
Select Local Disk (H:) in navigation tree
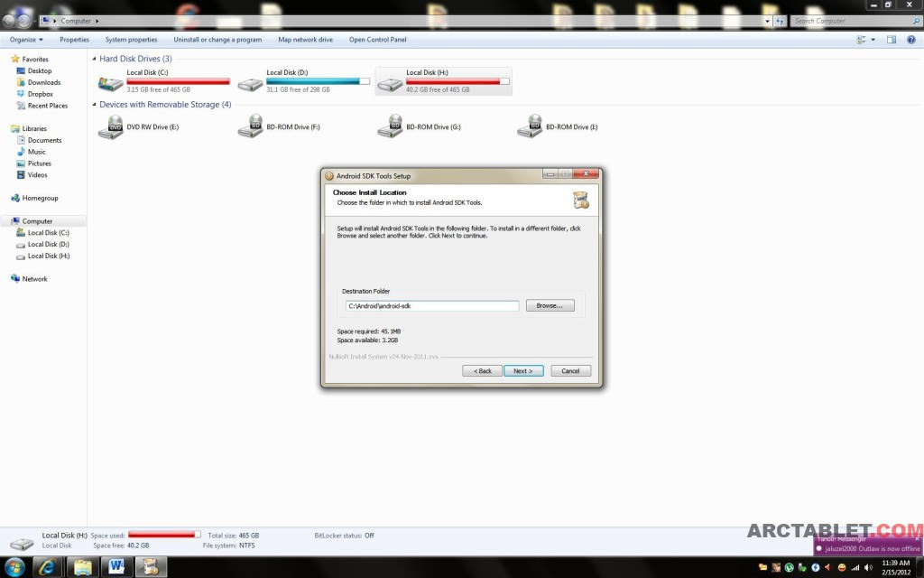[x=49, y=256]
